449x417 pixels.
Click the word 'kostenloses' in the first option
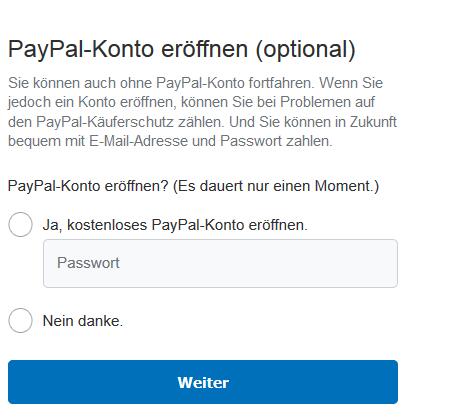[x=107, y=225]
